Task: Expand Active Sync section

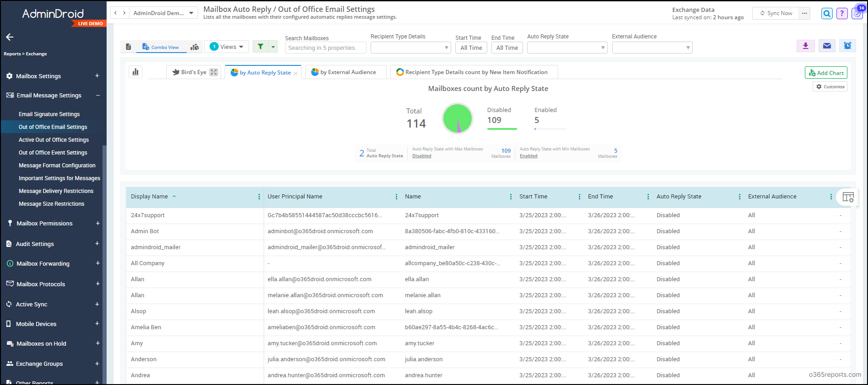Action: (x=97, y=304)
